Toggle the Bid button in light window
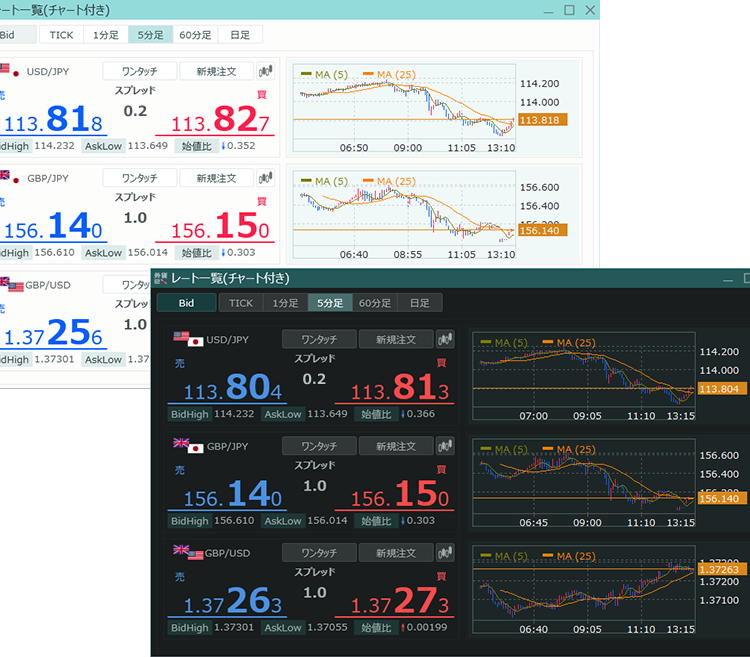The image size is (750, 657). click(12, 35)
